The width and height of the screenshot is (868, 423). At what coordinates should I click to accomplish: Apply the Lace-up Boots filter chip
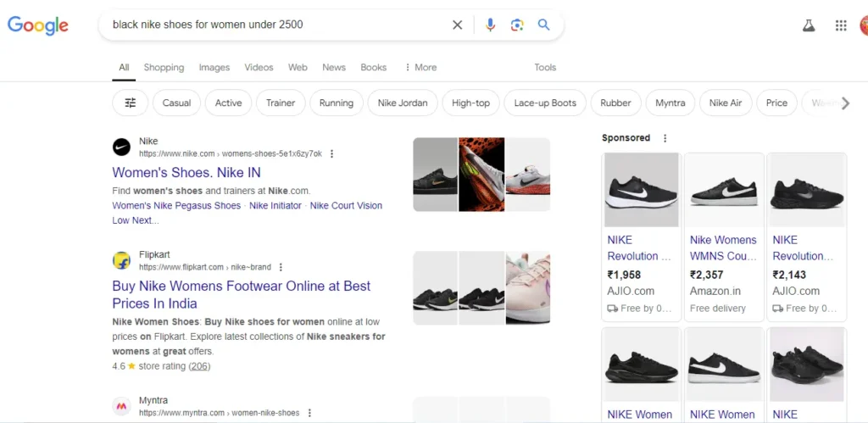[x=545, y=103]
